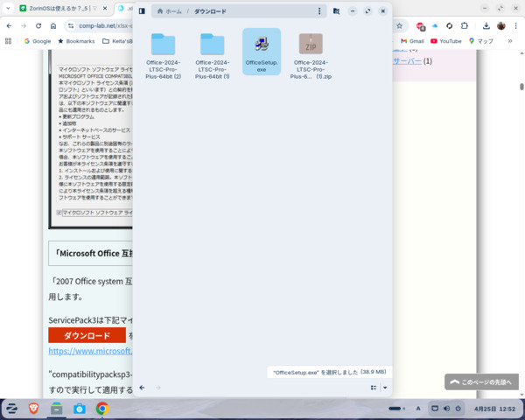Open the サーバー category link

(407, 61)
